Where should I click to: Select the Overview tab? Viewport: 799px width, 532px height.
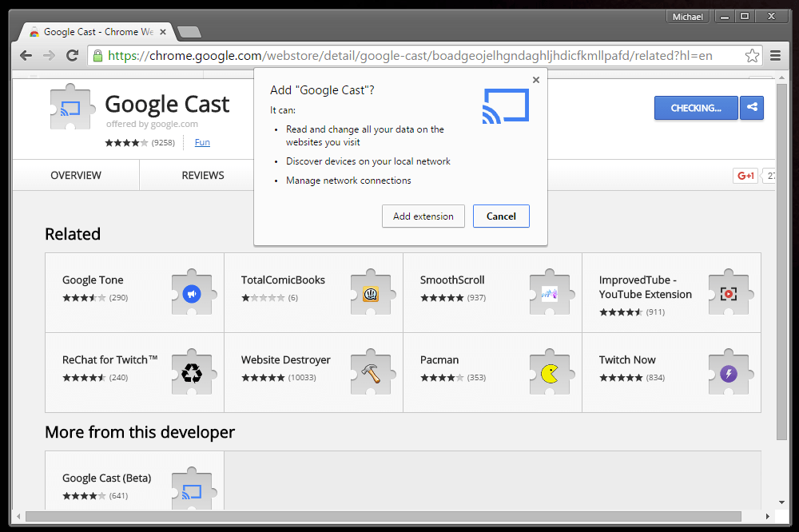75,175
